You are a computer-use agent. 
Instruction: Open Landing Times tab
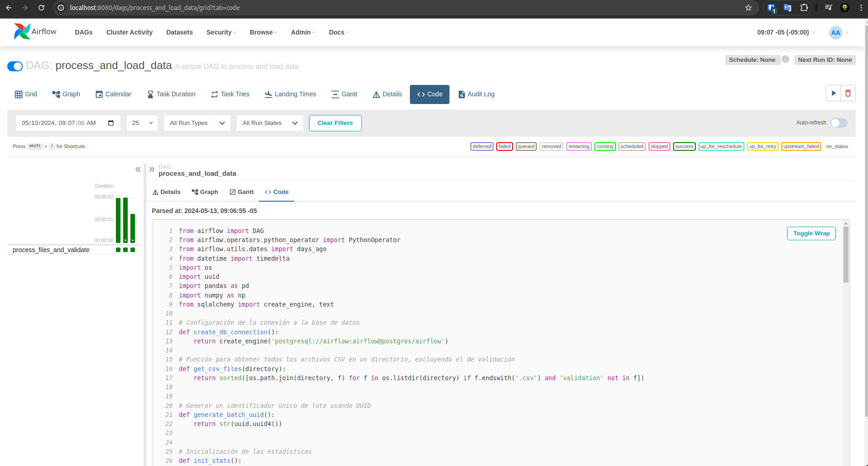click(x=290, y=94)
